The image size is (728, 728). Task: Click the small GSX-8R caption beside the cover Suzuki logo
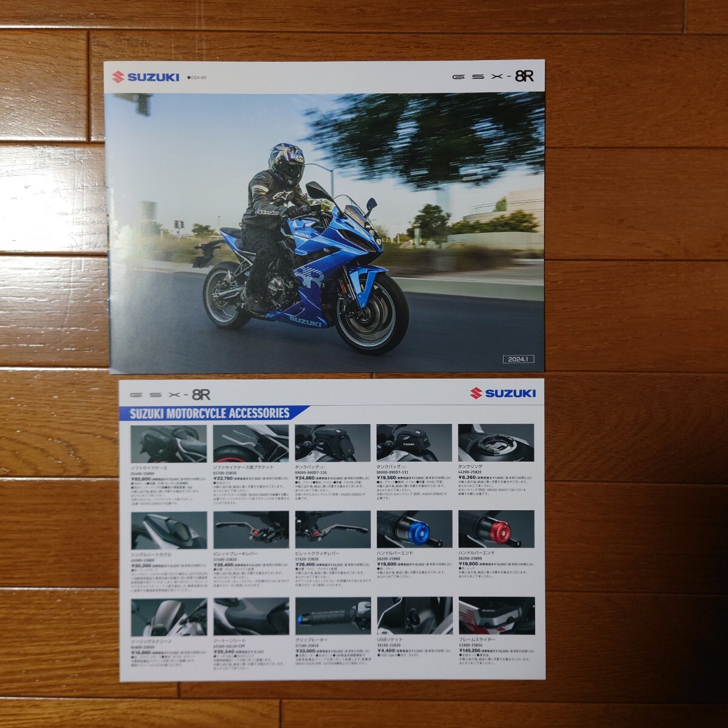(x=198, y=78)
